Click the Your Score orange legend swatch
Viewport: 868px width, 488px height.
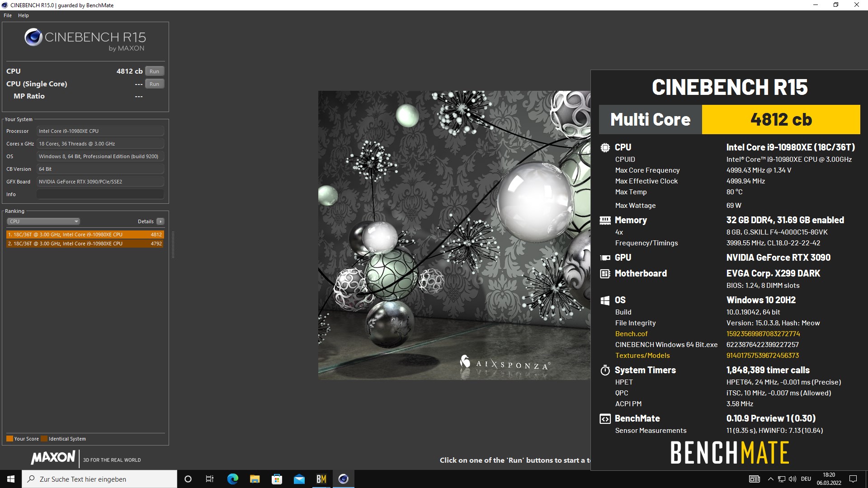pos(9,439)
